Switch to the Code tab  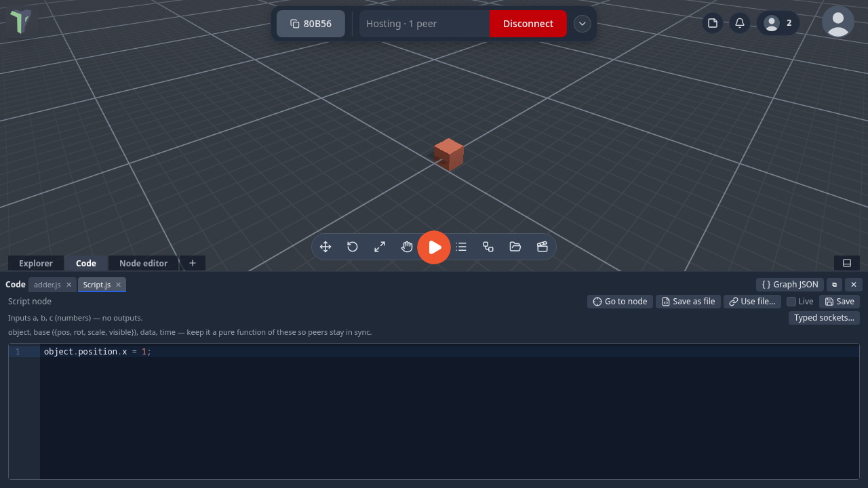tap(86, 263)
